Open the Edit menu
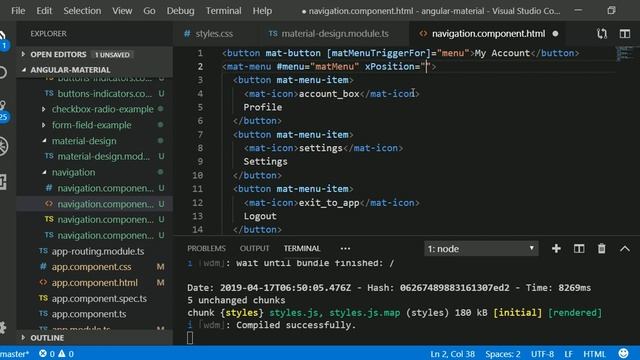The height and width of the screenshot is (360, 640). 44,11
